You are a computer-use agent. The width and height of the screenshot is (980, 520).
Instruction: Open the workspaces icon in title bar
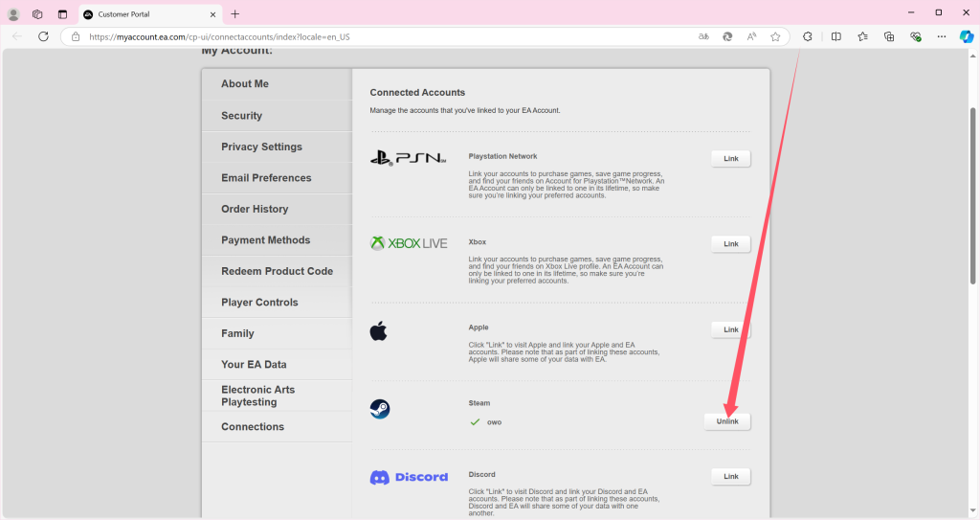click(37, 13)
